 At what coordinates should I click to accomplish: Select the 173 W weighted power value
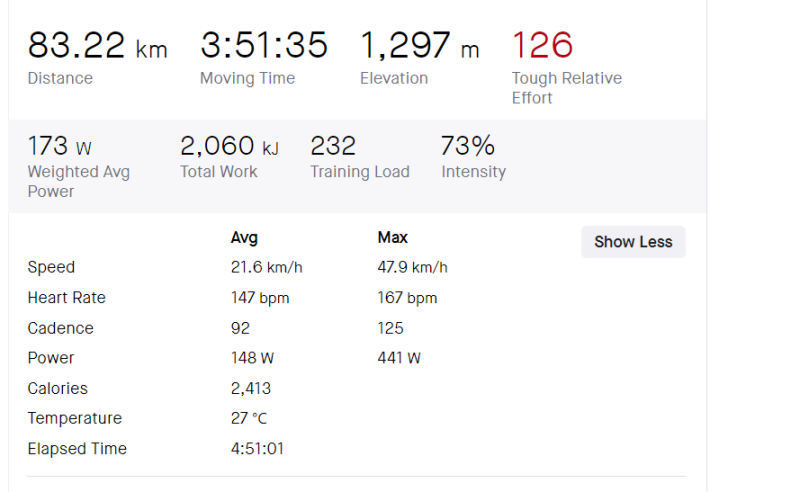coord(60,147)
